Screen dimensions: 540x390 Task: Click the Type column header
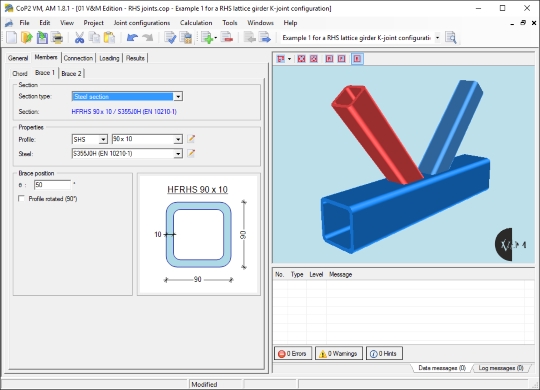[297, 275]
